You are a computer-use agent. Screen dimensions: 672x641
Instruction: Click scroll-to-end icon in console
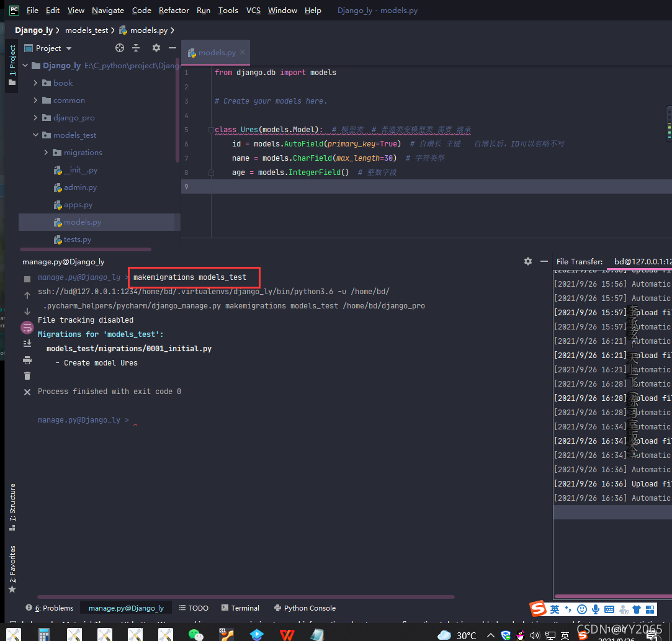point(27,344)
